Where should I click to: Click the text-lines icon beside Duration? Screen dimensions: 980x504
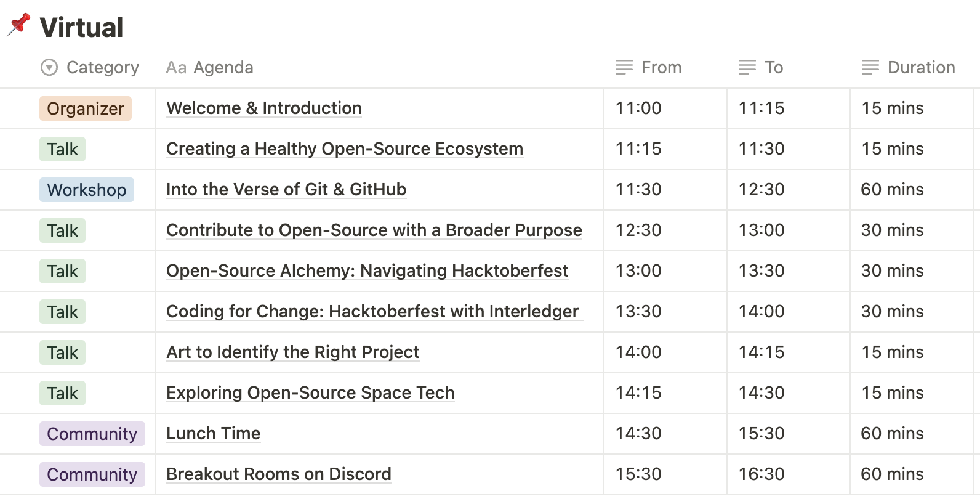870,67
